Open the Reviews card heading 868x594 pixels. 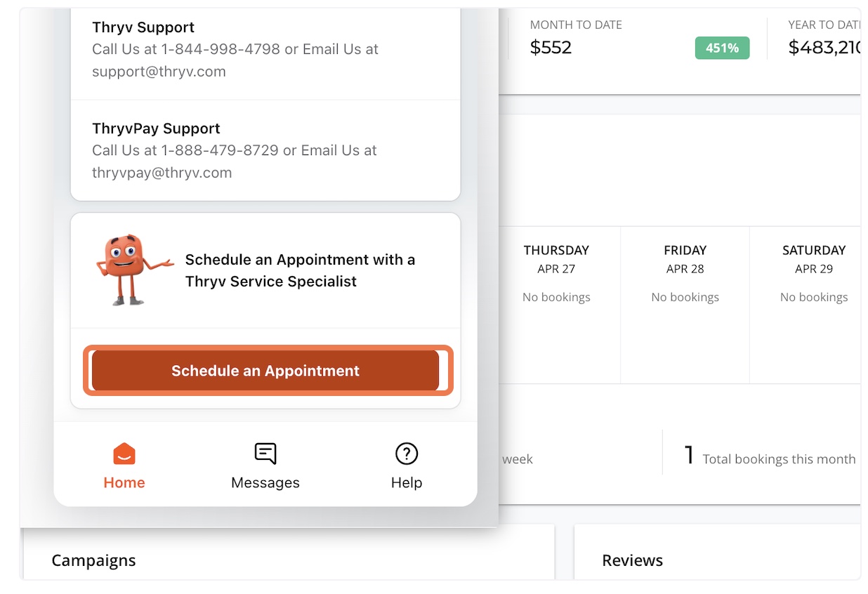coord(633,560)
